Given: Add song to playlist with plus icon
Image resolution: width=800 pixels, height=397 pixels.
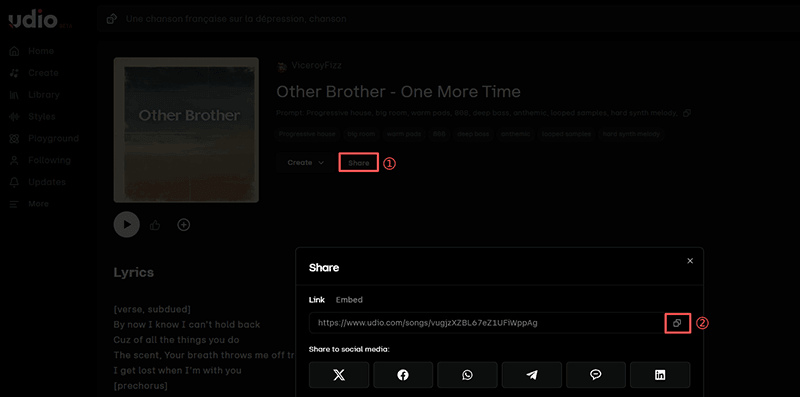Looking at the screenshot, I should coord(184,225).
